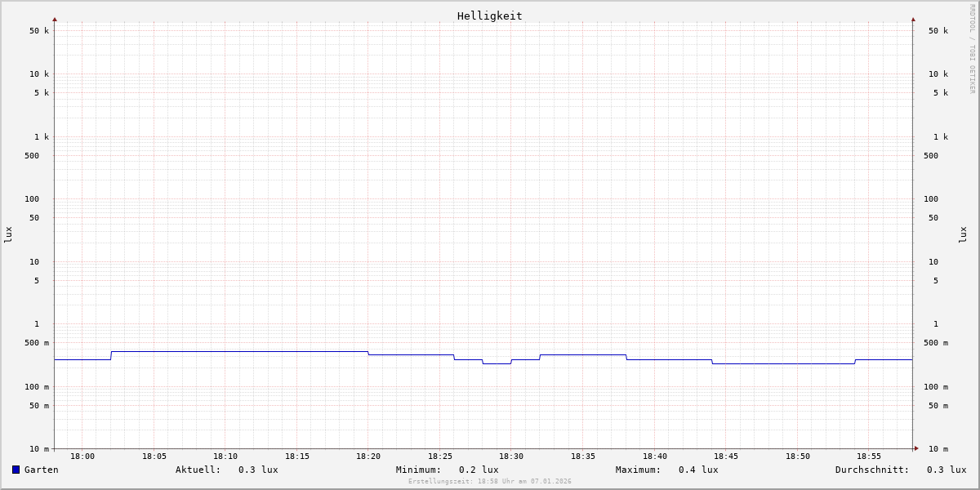980x490 pixels.
Task: Click the right vertical lux axis title
Action: (x=963, y=234)
